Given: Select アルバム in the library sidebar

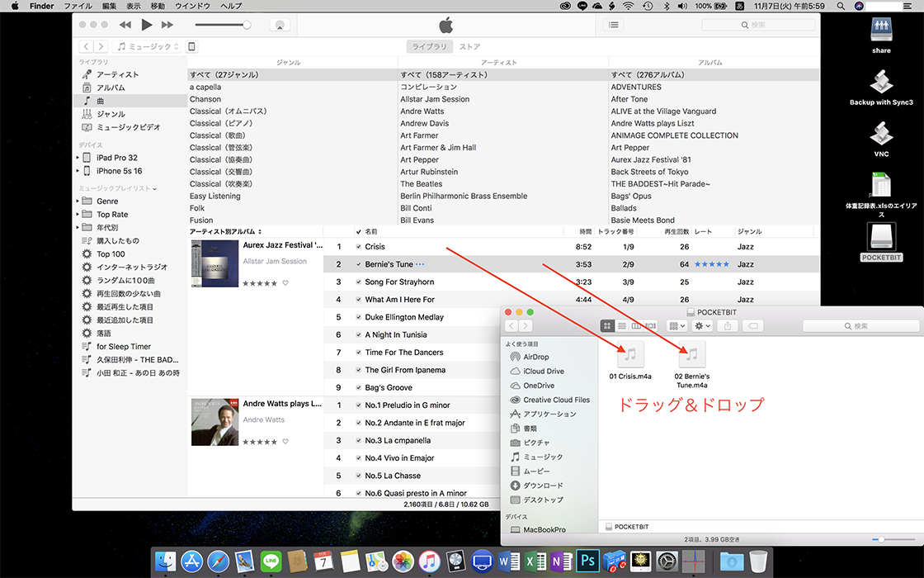Looking at the screenshot, I should pyautogui.click(x=111, y=88).
